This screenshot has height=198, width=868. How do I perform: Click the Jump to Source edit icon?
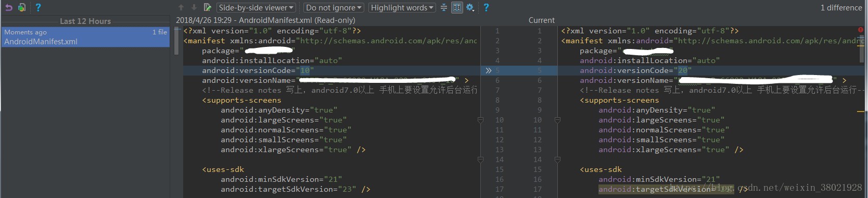tap(207, 7)
